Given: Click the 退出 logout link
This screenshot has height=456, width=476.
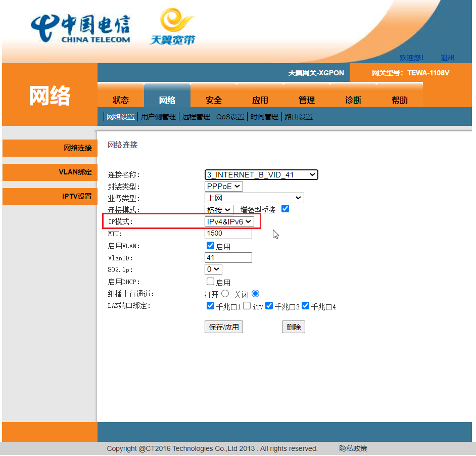Looking at the screenshot, I should (448, 58).
